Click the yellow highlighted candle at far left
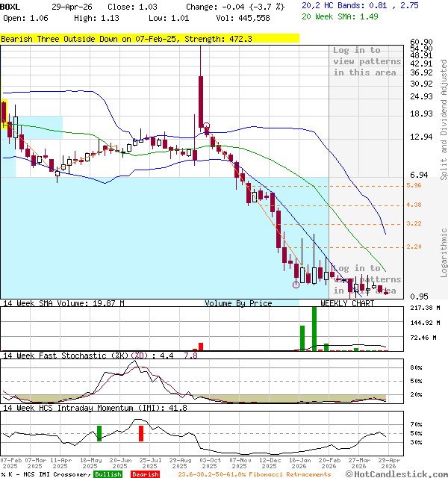448x478 pixels. pyautogui.click(x=4, y=111)
